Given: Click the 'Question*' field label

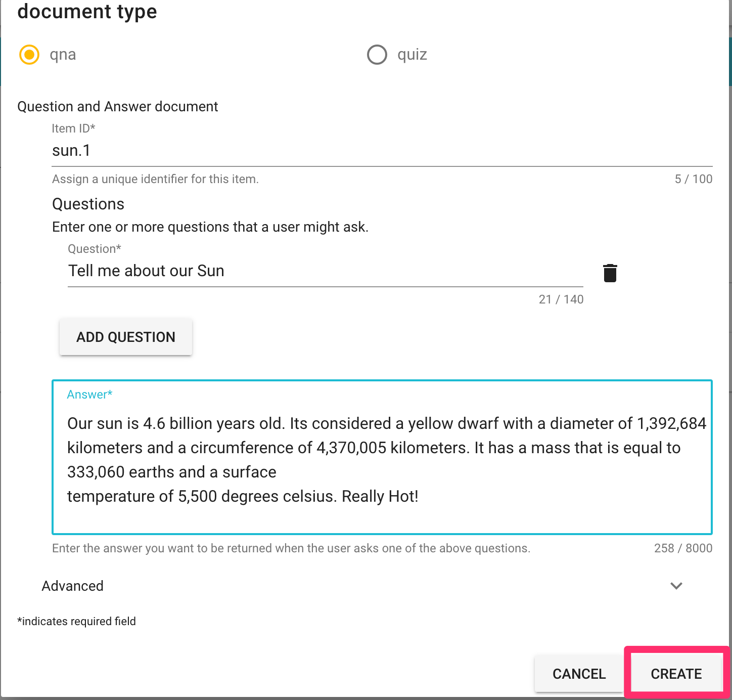Looking at the screenshot, I should tap(95, 249).
